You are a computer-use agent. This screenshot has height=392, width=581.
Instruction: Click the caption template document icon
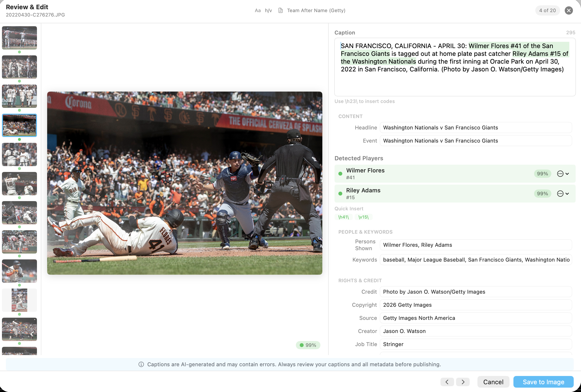281,10
